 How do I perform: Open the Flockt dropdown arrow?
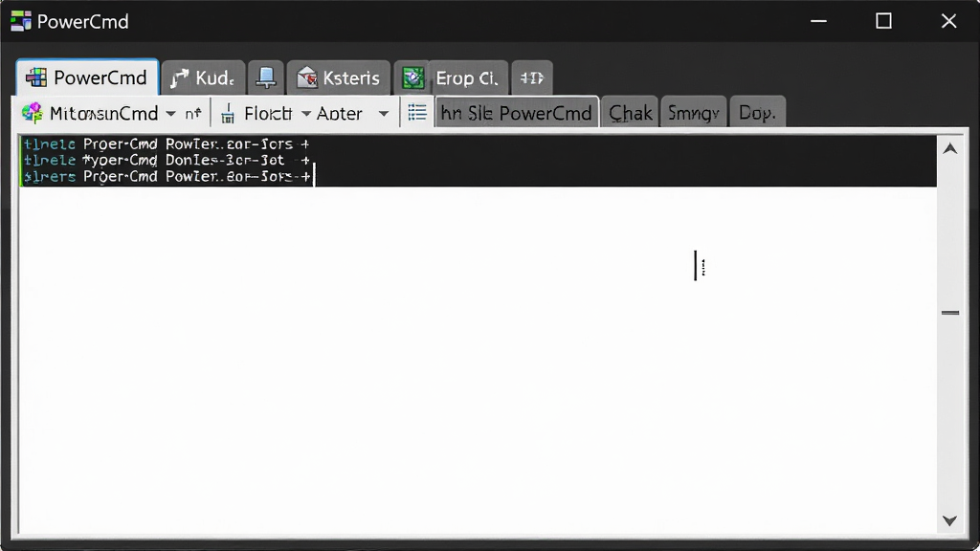pos(306,114)
